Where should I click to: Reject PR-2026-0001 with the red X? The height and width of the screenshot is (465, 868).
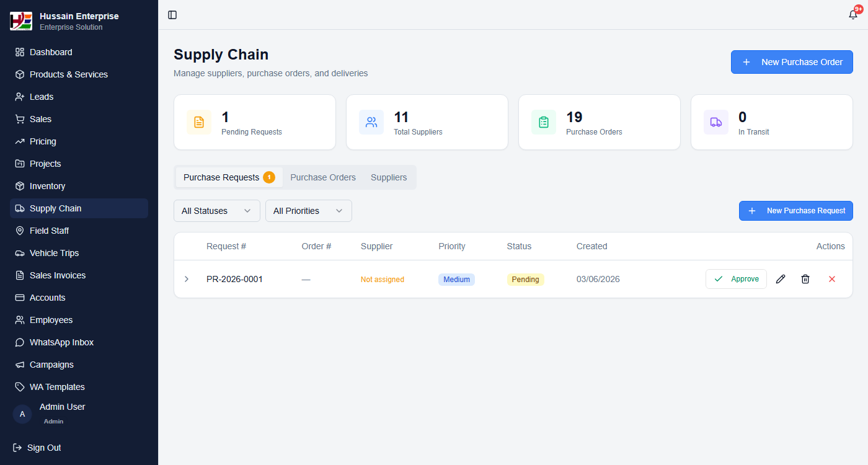(x=832, y=279)
